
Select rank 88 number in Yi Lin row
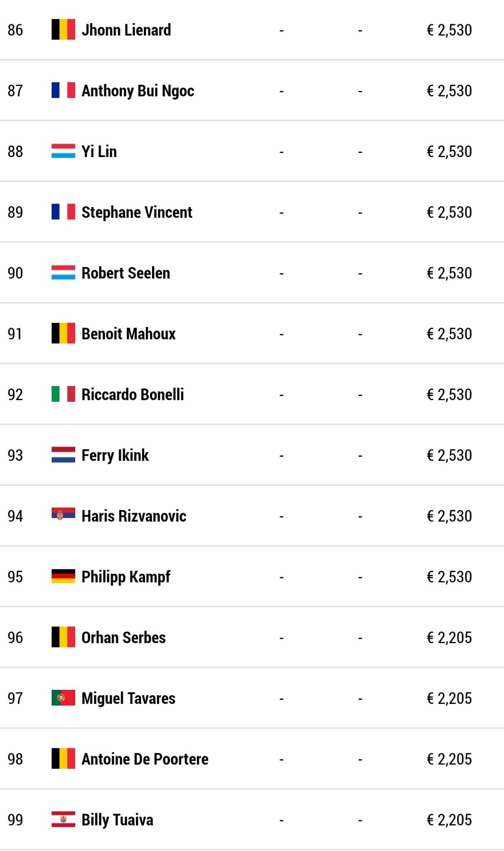pyautogui.click(x=15, y=152)
